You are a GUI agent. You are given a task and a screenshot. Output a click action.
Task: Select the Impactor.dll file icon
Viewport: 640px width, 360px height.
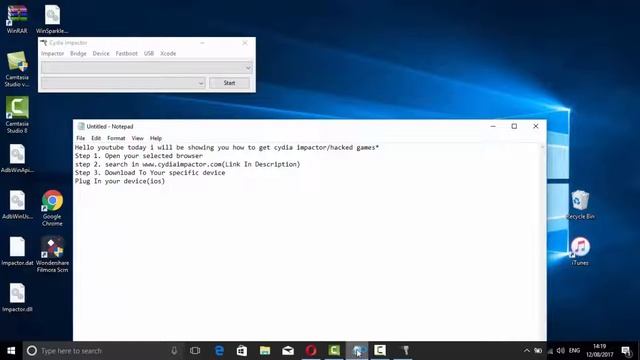coord(17,298)
